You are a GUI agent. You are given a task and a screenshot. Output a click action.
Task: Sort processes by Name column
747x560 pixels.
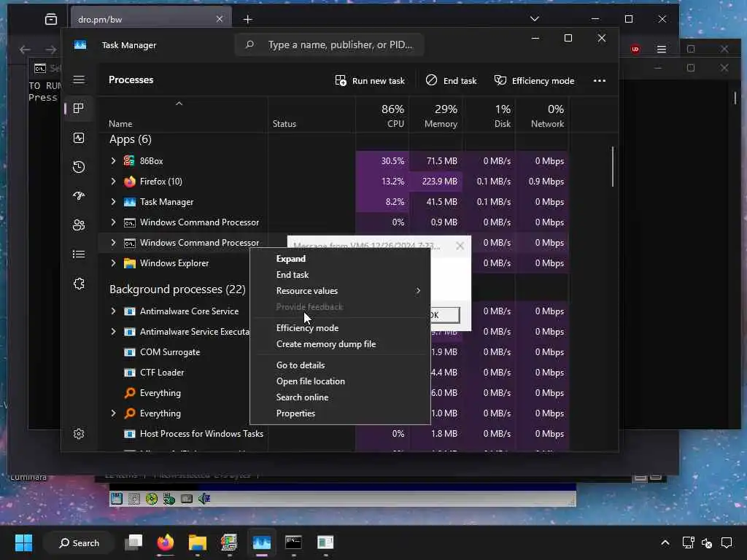183,115
